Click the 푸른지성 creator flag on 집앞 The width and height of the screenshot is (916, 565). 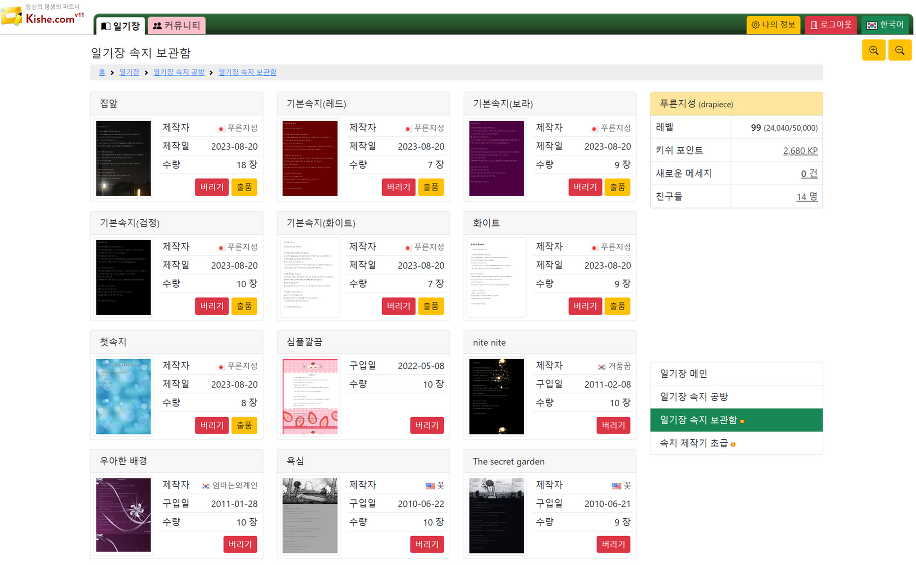(x=220, y=128)
